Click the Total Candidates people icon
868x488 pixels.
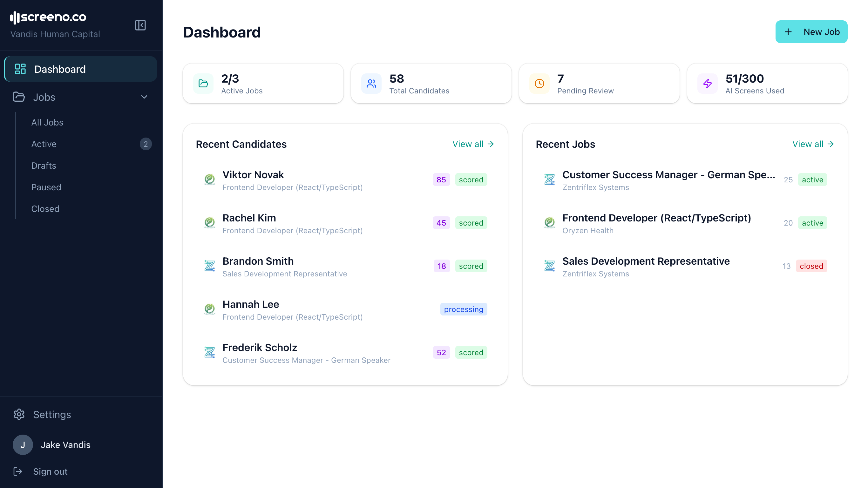[x=371, y=83]
